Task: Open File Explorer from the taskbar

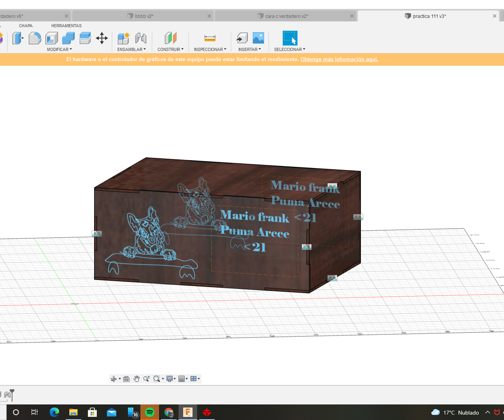Action: (x=73, y=412)
